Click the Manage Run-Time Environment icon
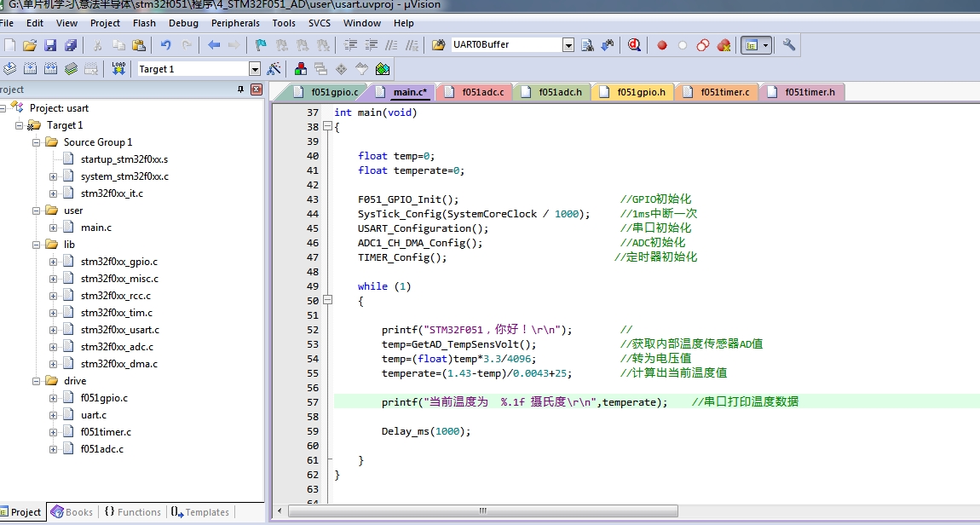The image size is (980, 525). (x=383, y=69)
